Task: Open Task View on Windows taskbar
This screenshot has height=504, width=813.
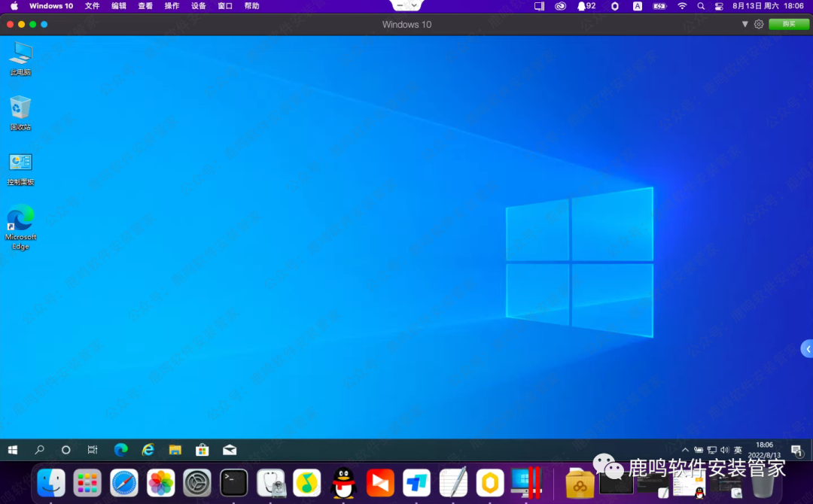Action: (x=93, y=450)
